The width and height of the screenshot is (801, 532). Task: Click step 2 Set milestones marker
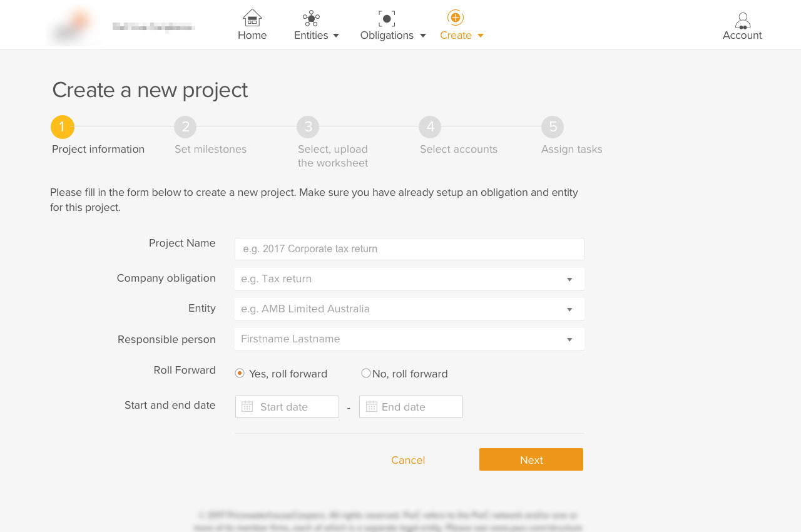tap(185, 127)
